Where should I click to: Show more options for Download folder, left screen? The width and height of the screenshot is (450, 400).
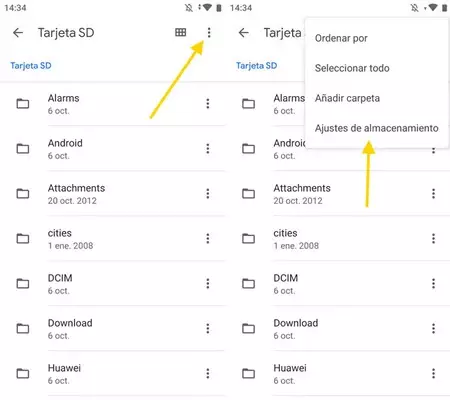point(208,328)
